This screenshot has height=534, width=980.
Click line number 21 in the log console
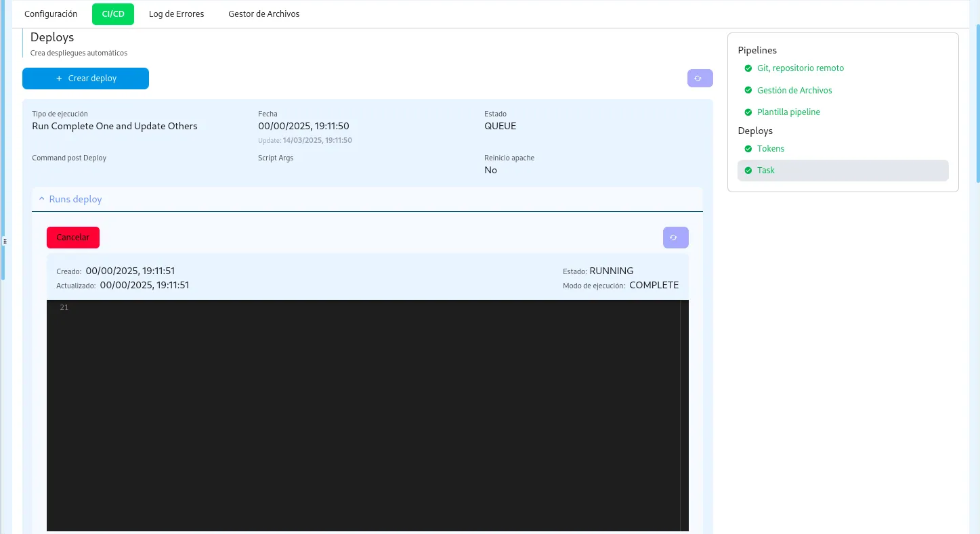[x=64, y=308]
